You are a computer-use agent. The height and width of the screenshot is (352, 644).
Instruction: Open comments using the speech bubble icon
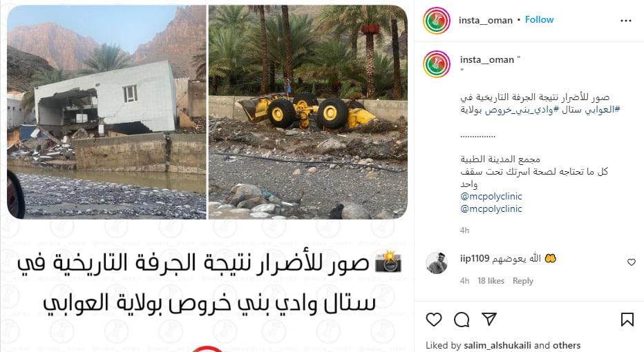click(x=462, y=319)
